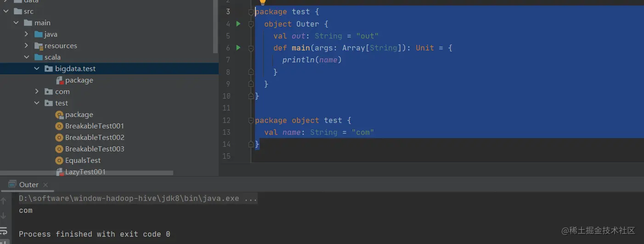Click 'Process finished with exit code 0' text

[95, 234]
